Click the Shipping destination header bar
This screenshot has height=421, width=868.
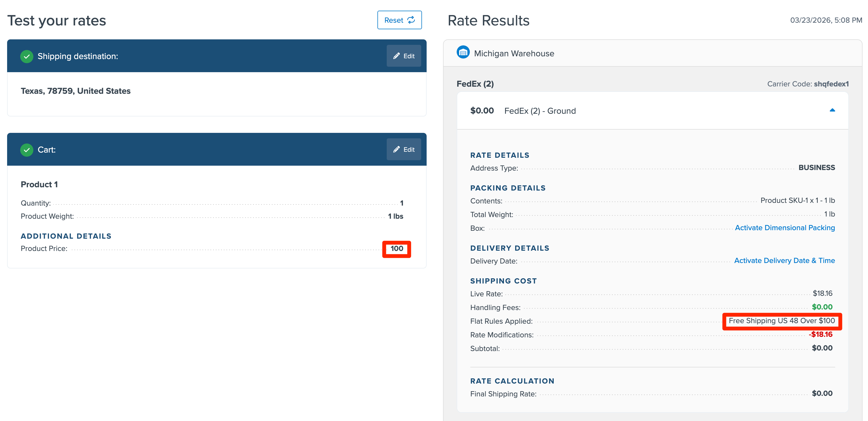216,56
